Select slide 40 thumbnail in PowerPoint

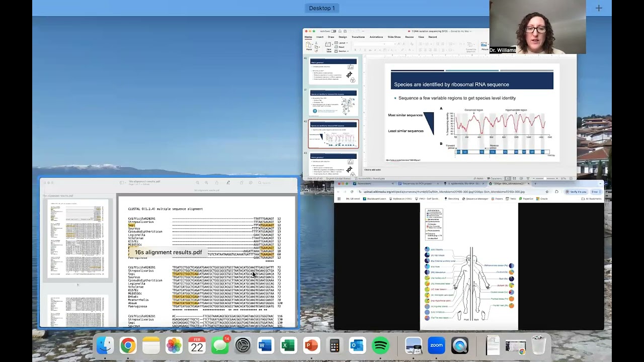(333, 71)
